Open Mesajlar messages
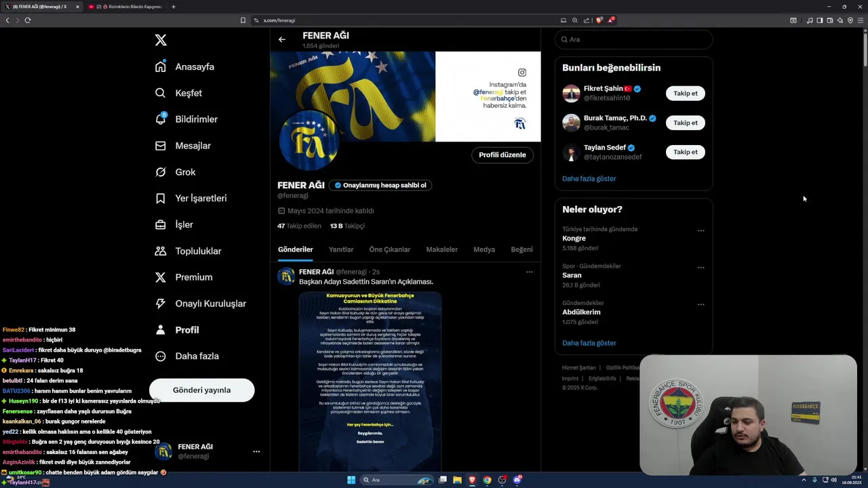This screenshot has height=488, width=868. pos(183,146)
